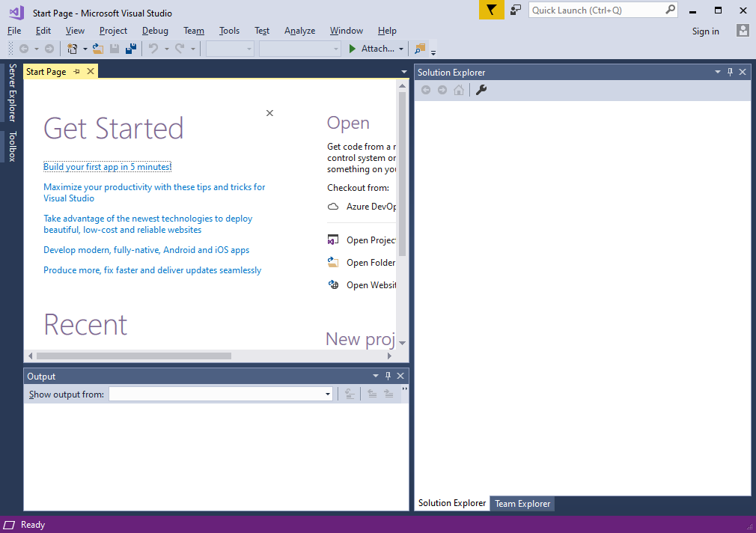Expand the Attach button dropdown arrow
This screenshot has height=533, width=756.
click(401, 49)
